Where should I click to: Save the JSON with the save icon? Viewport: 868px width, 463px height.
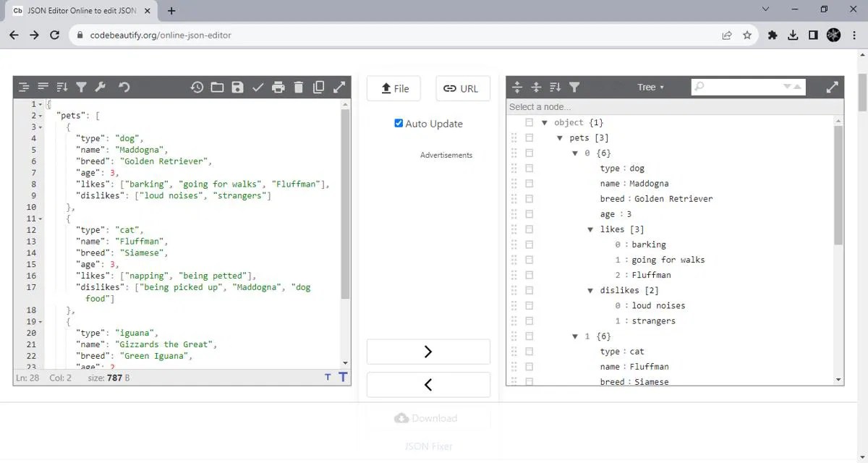[x=238, y=87]
